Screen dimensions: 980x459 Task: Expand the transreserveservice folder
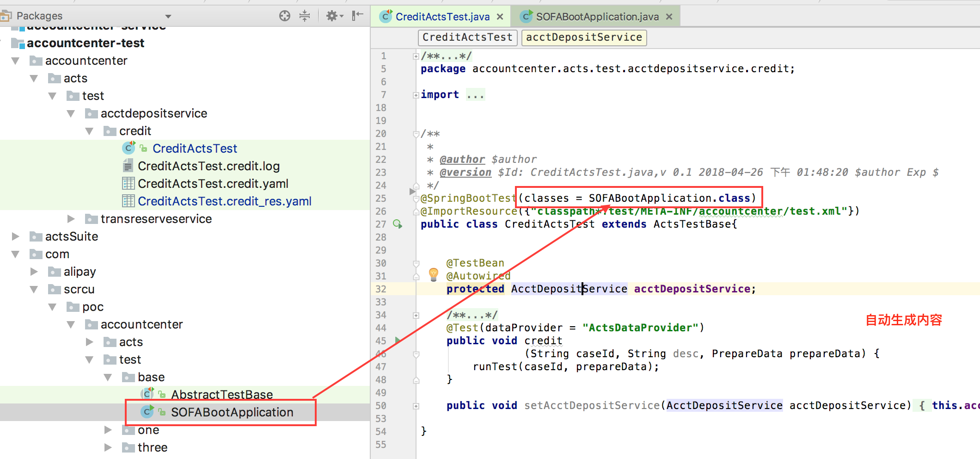(71, 219)
